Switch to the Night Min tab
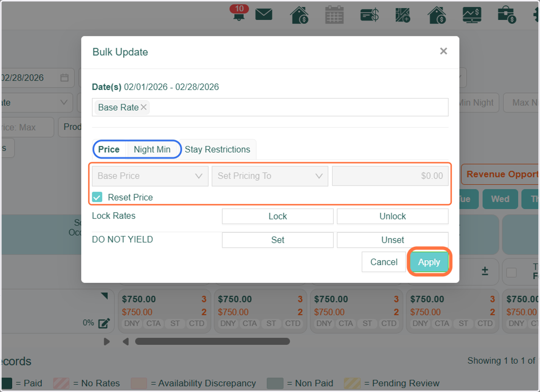 (152, 149)
